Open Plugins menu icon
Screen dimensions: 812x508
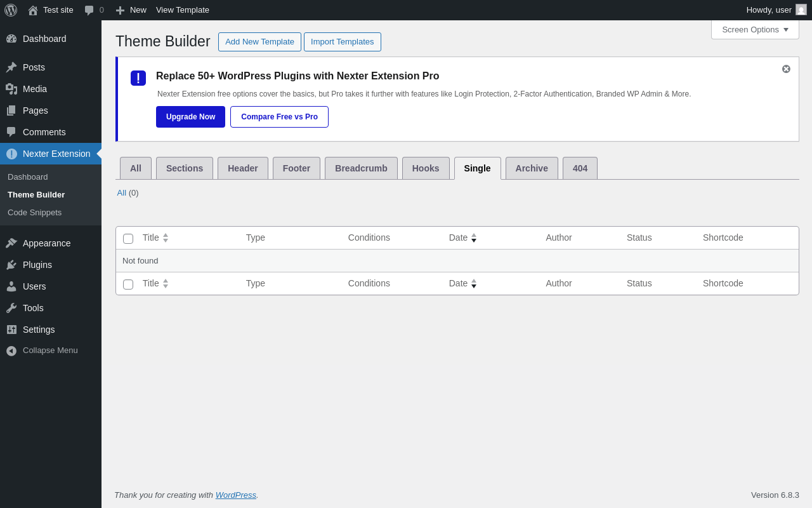point(11,265)
